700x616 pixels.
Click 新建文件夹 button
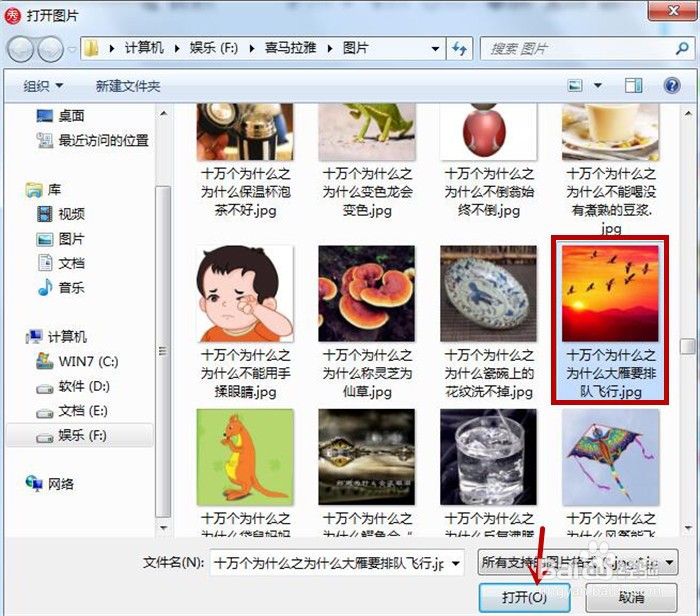point(128,86)
